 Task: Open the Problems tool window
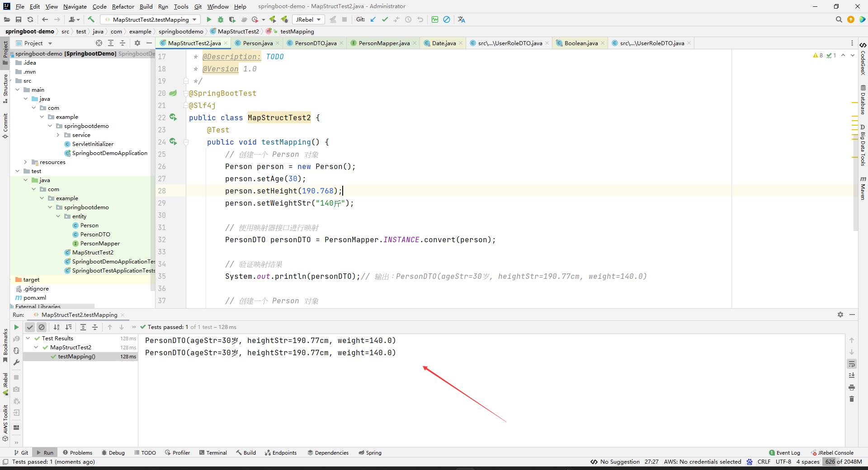(77, 452)
